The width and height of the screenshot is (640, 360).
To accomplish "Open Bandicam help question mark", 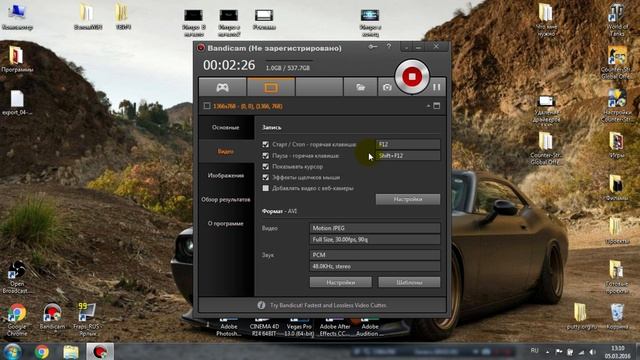I will [389, 47].
